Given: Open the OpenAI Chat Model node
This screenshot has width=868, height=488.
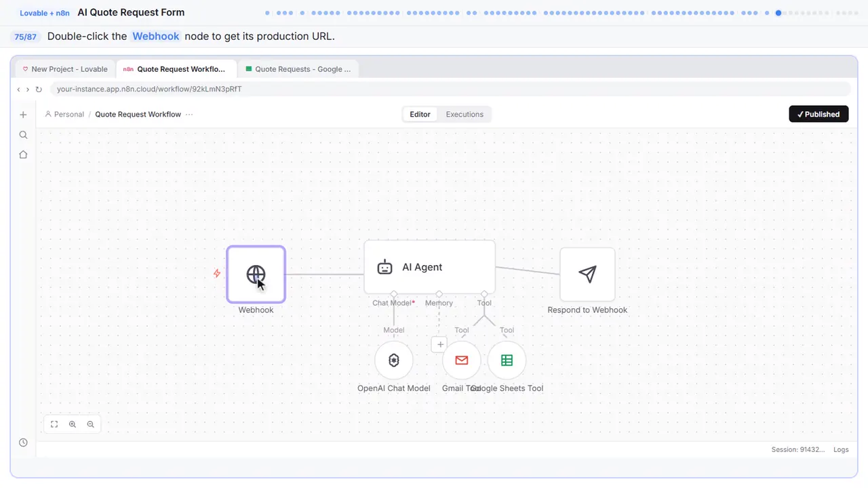Looking at the screenshot, I should tap(394, 360).
